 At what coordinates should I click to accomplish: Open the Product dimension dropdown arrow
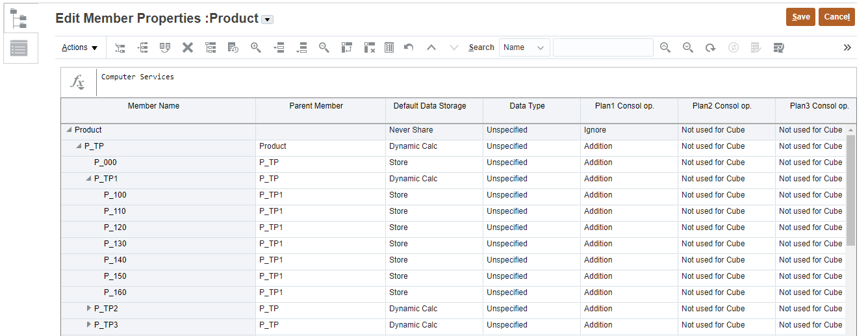[x=267, y=19]
